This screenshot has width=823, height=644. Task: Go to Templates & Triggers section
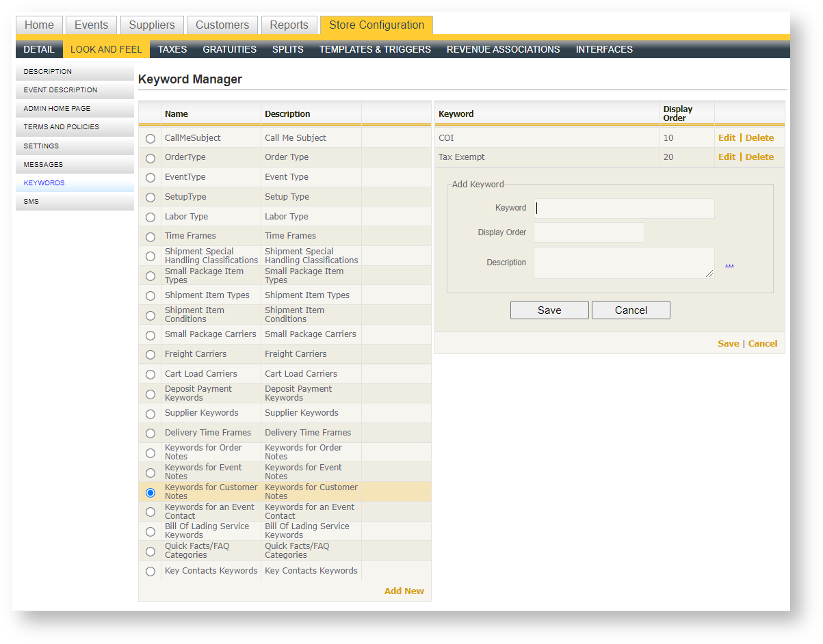[375, 49]
